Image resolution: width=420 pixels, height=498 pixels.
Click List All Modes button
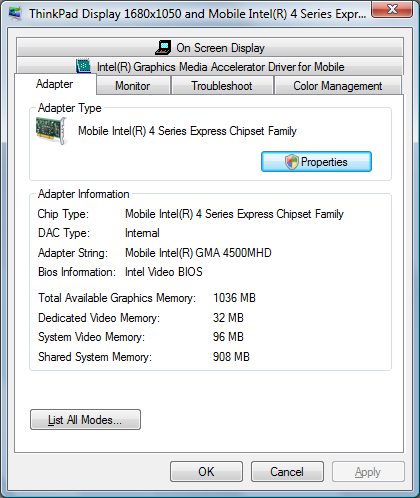point(85,420)
